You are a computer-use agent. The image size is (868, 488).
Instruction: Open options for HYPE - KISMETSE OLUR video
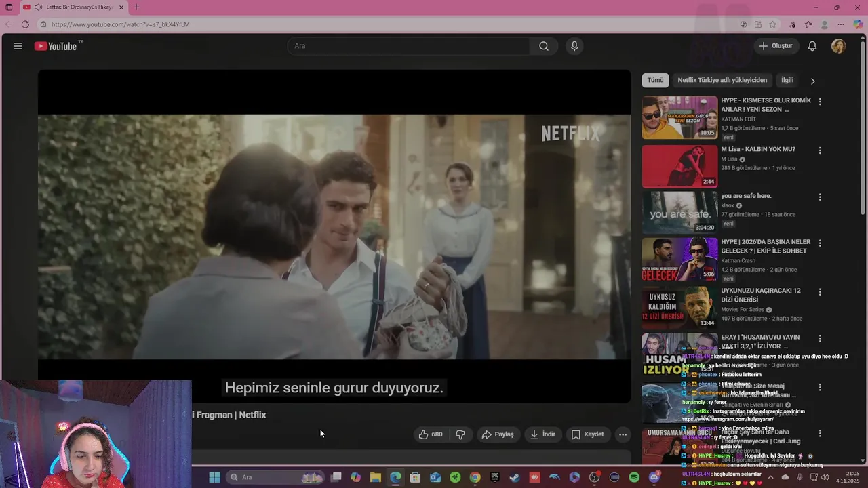click(x=820, y=102)
